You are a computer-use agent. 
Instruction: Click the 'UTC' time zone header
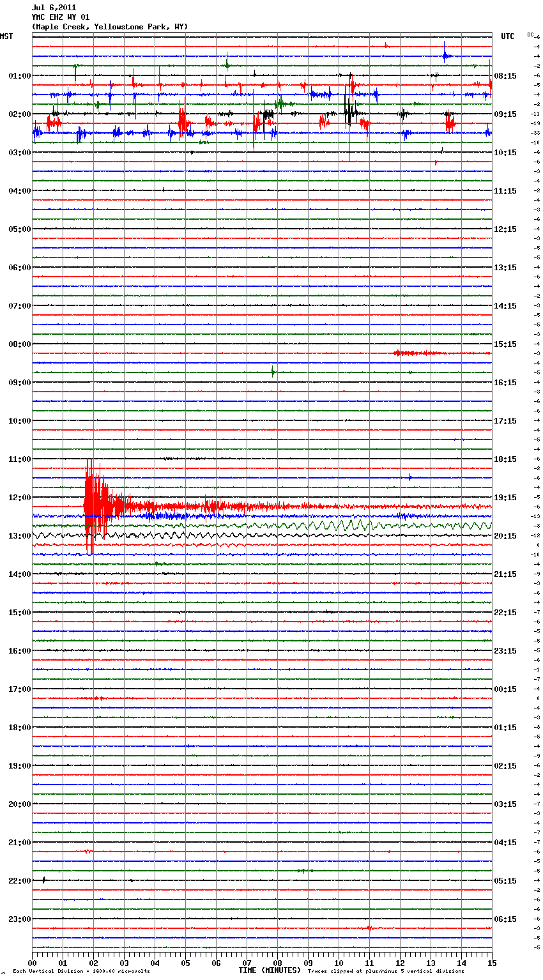[x=508, y=36]
